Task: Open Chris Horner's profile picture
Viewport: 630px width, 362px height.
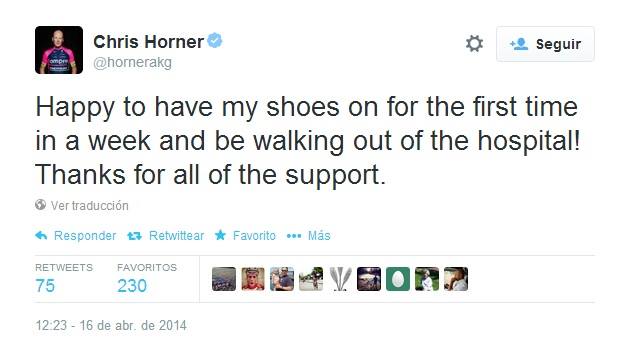Action: (59, 50)
